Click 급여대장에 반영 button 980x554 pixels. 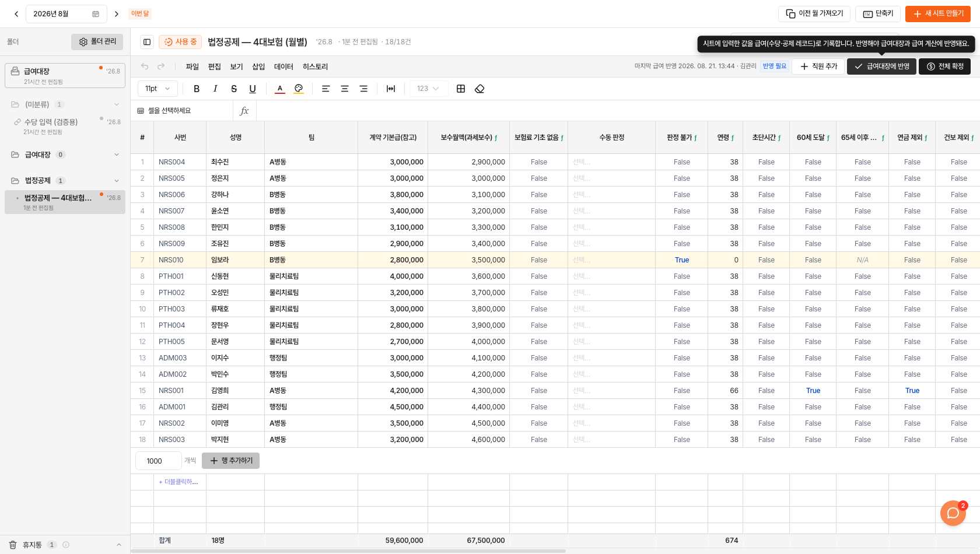point(882,66)
